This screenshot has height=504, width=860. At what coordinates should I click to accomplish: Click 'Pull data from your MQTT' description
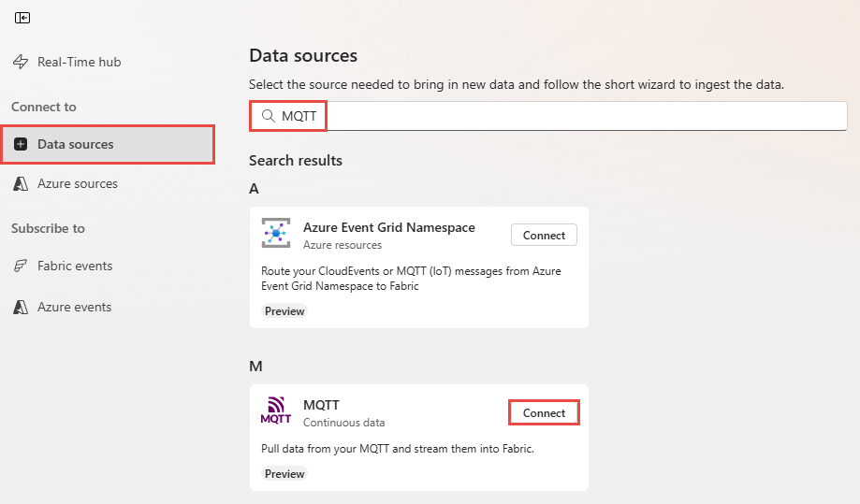click(x=397, y=449)
